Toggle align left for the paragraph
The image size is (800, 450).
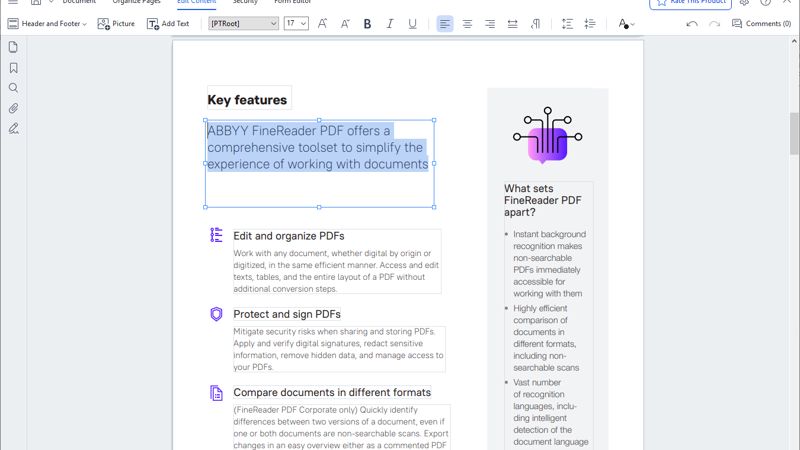(x=445, y=23)
